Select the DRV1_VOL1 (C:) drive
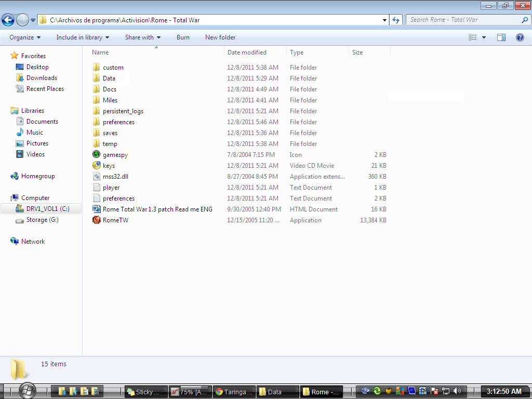 (x=41, y=209)
